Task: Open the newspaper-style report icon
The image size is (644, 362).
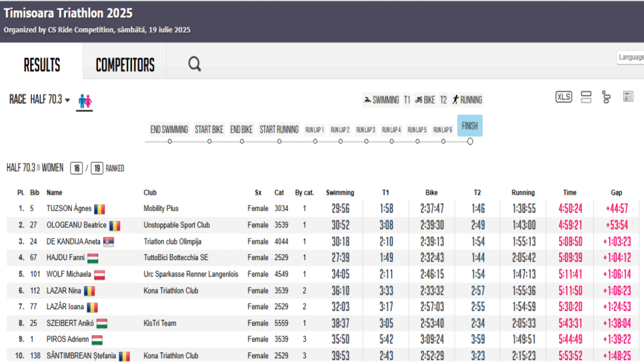Action: [628, 97]
